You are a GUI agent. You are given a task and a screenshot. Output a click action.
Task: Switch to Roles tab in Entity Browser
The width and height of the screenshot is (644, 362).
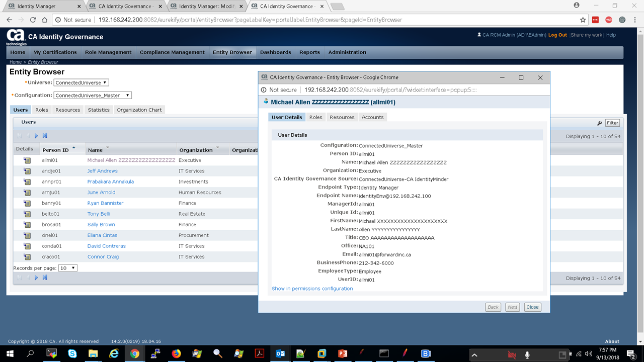point(42,110)
